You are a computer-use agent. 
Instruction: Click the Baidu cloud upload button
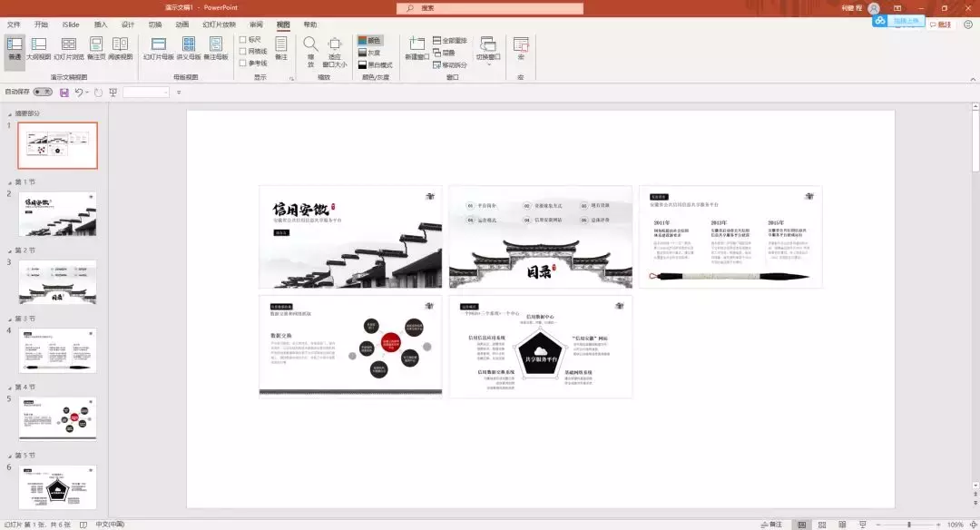(897, 21)
